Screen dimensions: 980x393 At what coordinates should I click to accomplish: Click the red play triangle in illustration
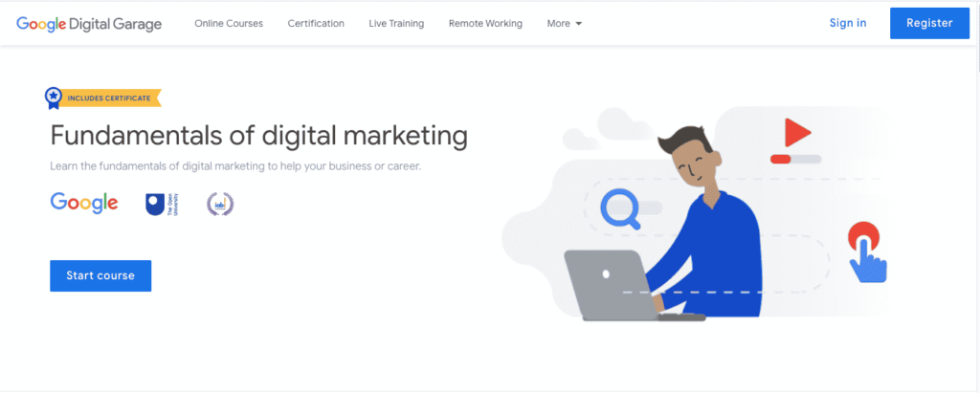(797, 132)
